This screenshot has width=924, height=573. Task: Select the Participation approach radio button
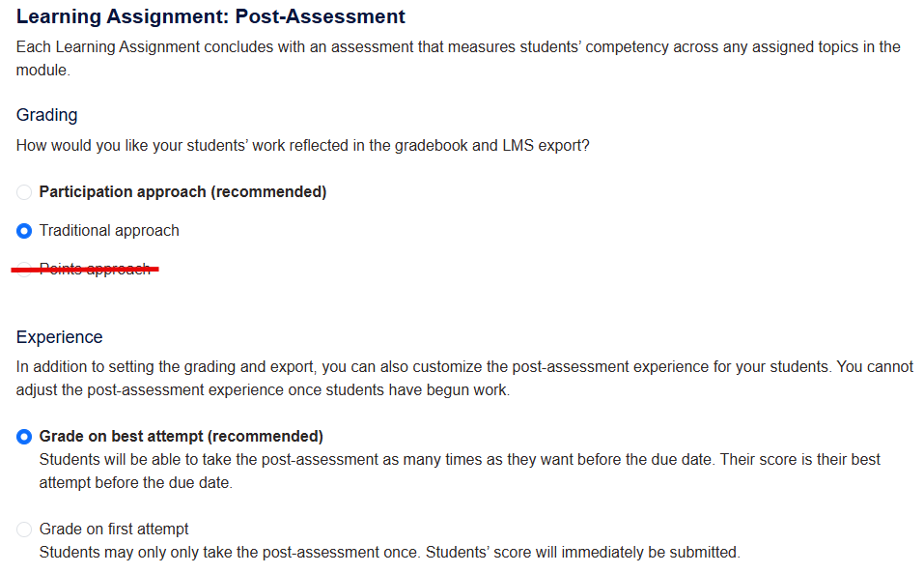pos(24,192)
